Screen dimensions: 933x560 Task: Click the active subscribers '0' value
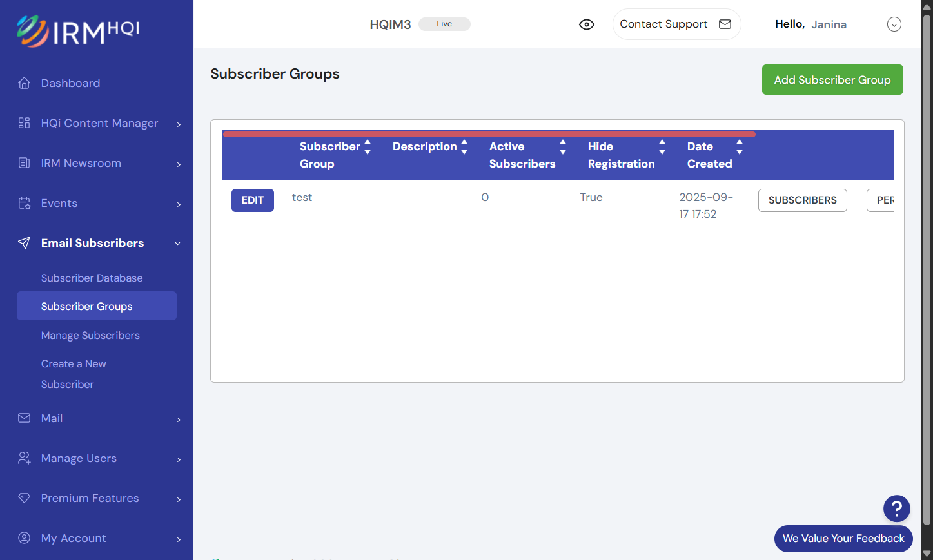coord(485,197)
